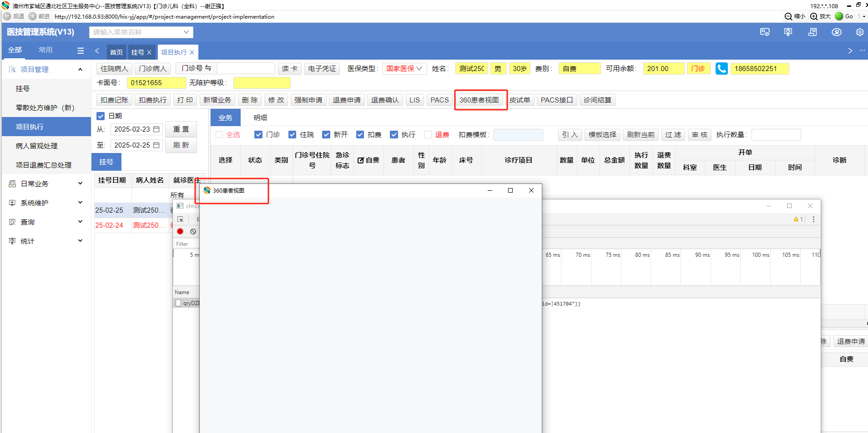Open the SI card view icon in header
The height and width of the screenshot is (433, 868).
click(x=765, y=32)
